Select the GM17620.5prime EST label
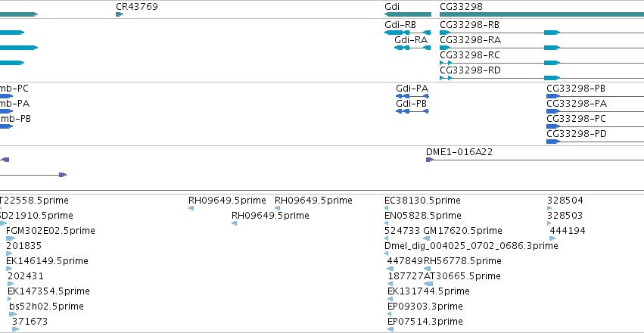 click(x=462, y=231)
